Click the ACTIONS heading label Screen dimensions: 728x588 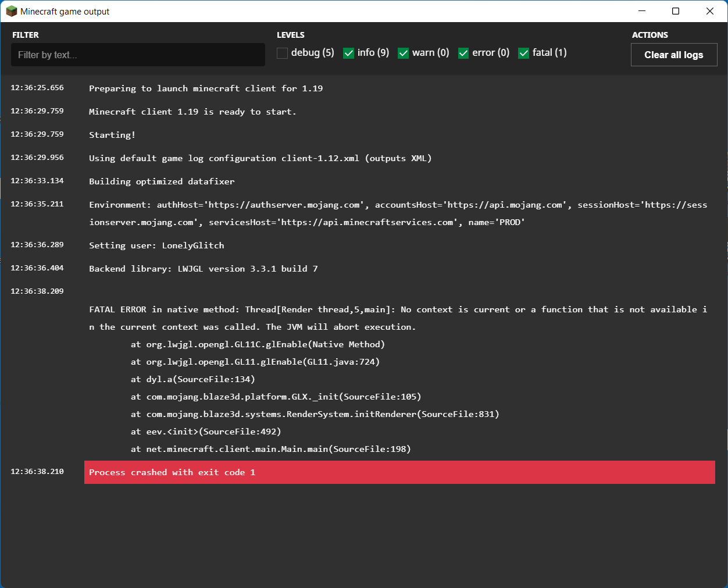[x=650, y=35]
